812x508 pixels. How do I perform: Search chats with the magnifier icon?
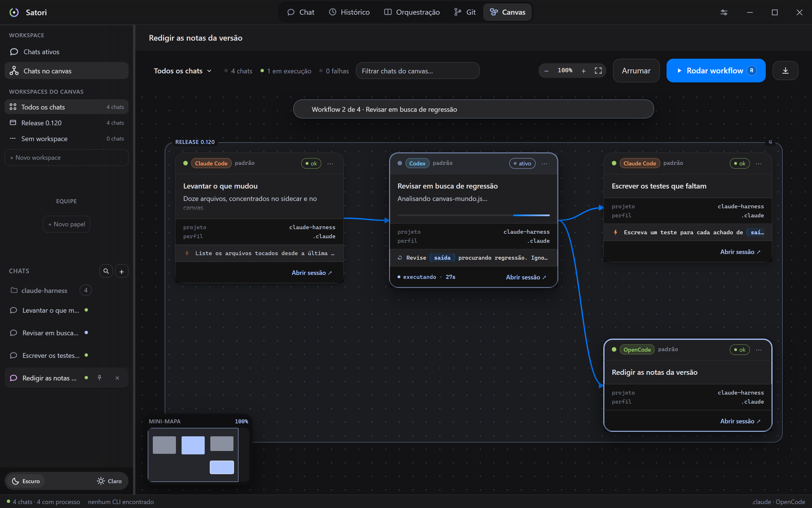[106, 271]
